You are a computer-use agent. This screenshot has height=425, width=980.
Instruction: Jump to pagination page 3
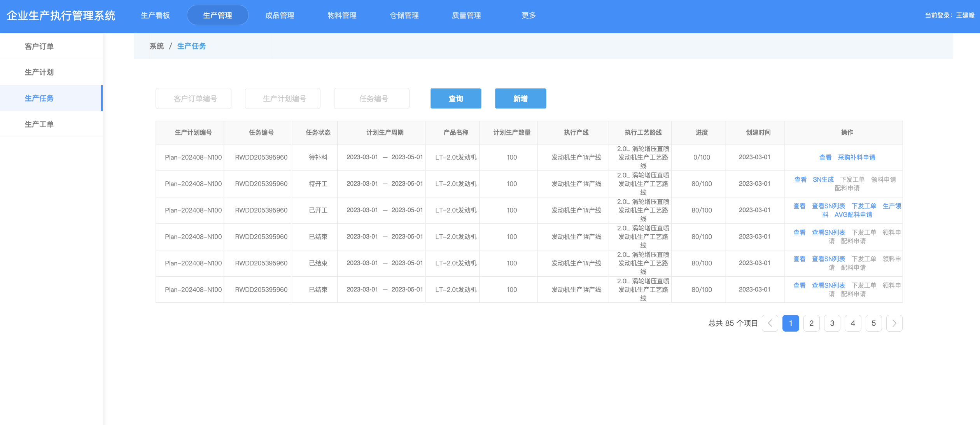point(832,323)
